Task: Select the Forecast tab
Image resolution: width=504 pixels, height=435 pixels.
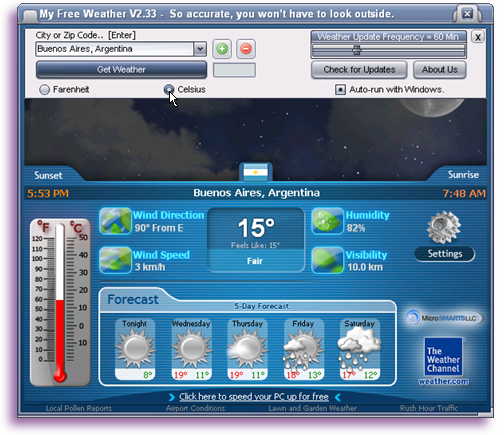Action: click(133, 299)
